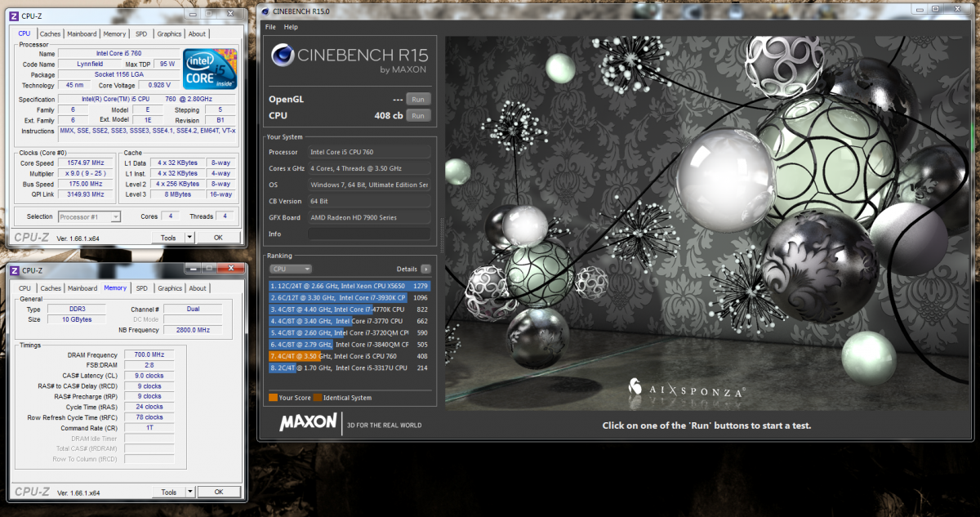Click OK in the CPU-Z processor window
980x517 pixels.
pyautogui.click(x=218, y=238)
